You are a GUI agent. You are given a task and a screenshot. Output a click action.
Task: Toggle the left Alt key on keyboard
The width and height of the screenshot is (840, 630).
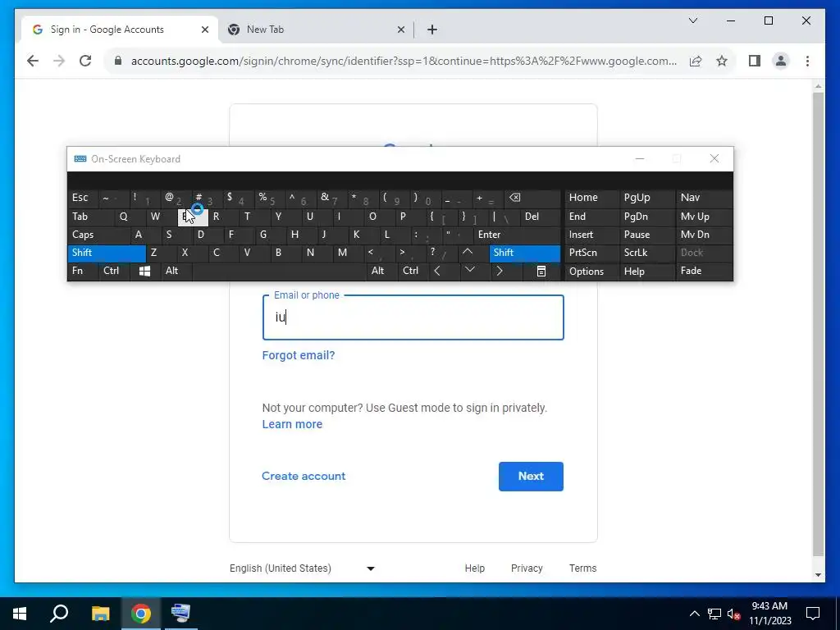[176, 271]
